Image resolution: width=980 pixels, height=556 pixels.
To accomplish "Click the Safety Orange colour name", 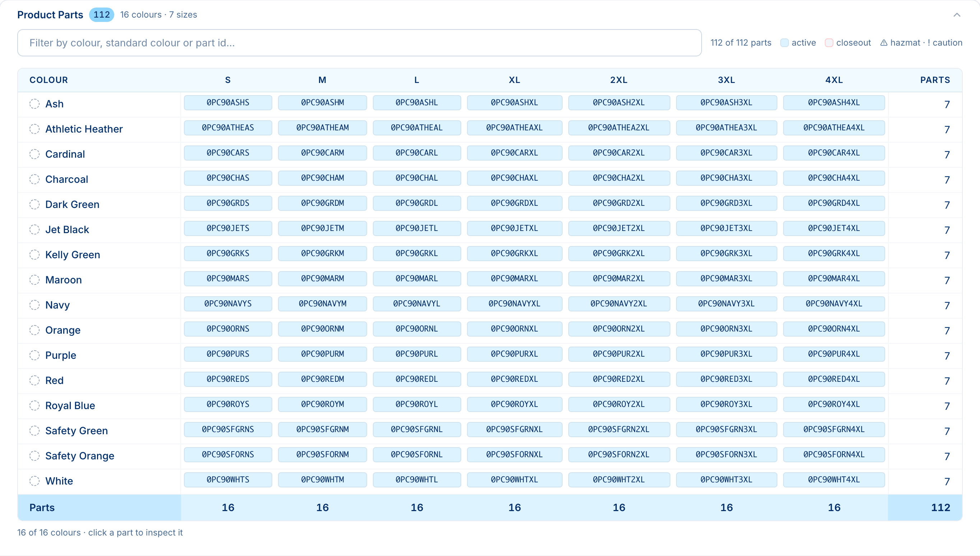I will click(x=80, y=456).
